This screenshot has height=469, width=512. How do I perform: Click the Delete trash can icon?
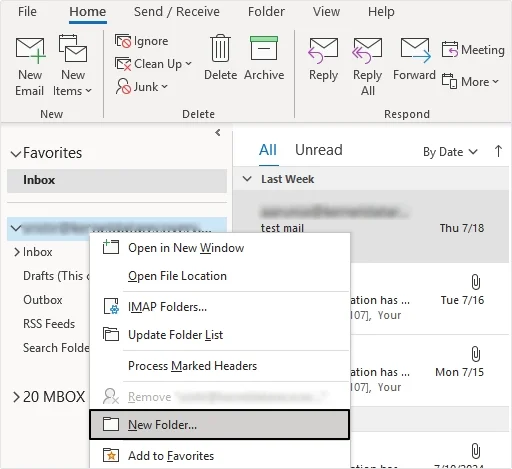tap(220, 49)
